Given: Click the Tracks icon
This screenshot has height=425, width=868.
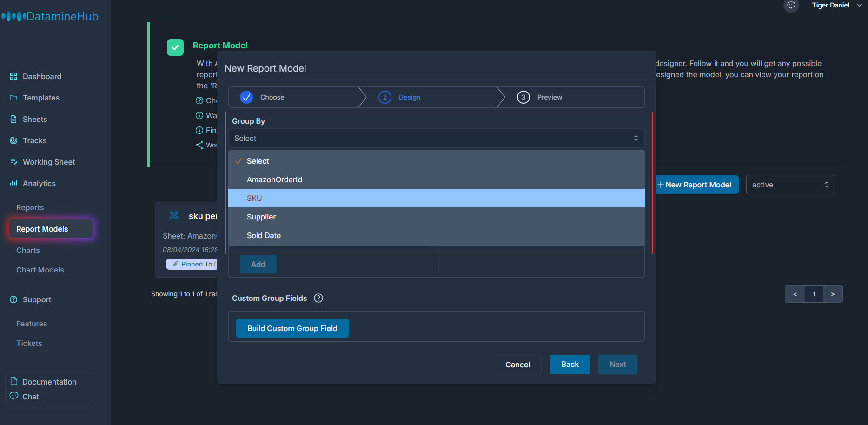Looking at the screenshot, I should (x=13, y=140).
